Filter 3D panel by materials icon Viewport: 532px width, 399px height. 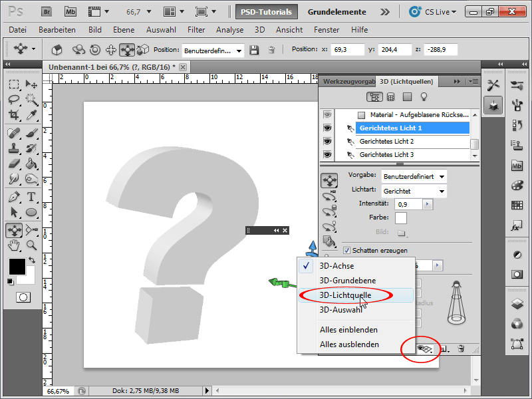pyautogui.click(x=407, y=97)
